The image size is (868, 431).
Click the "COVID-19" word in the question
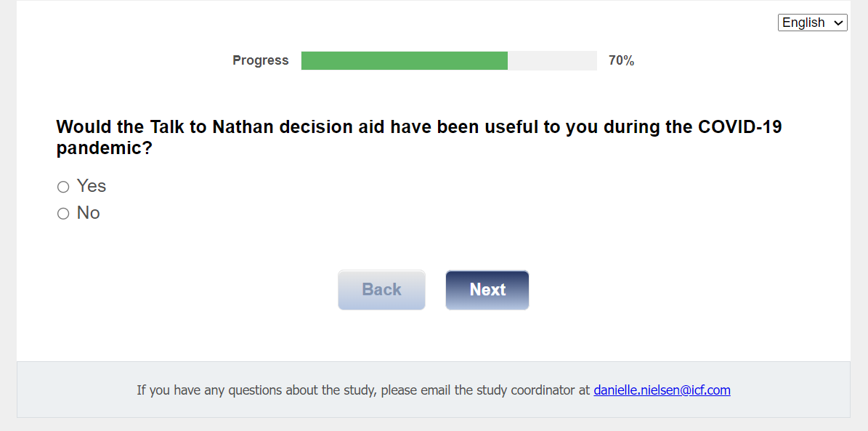pos(739,127)
